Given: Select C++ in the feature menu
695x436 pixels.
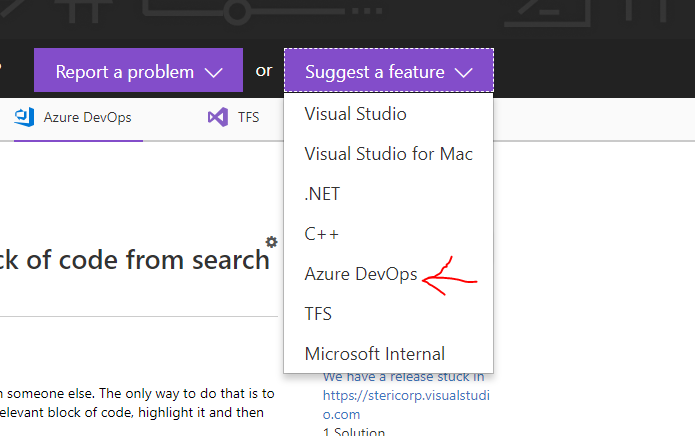Looking at the screenshot, I should pyautogui.click(x=322, y=234).
